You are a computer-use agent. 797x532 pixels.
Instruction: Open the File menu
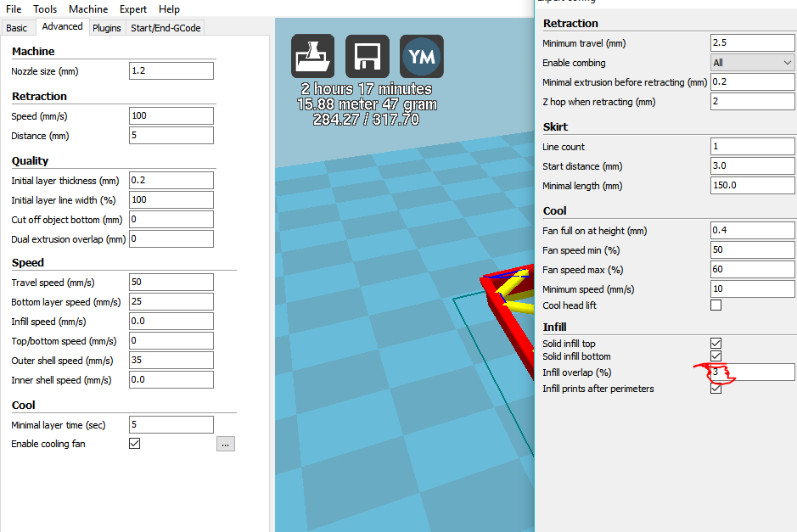(x=14, y=9)
